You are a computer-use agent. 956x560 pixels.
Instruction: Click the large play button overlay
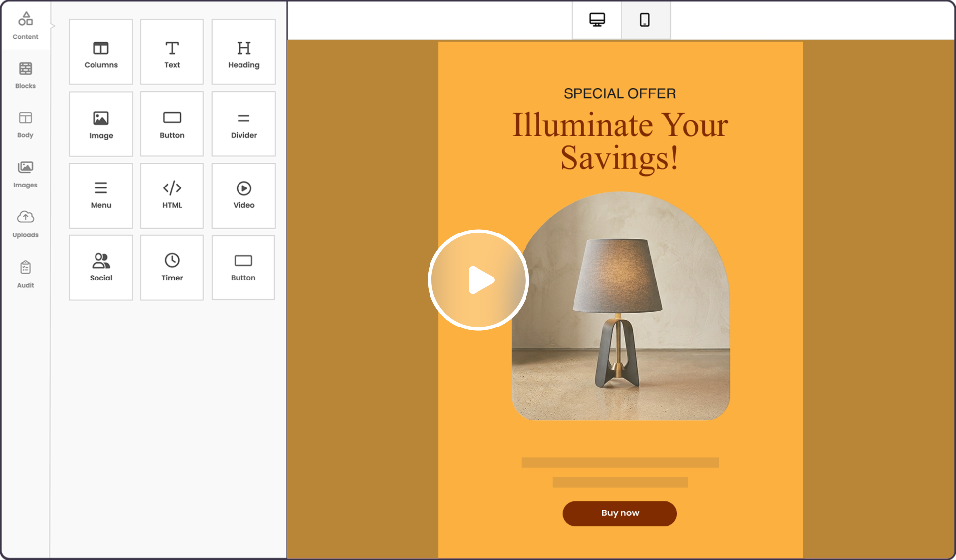(x=478, y=280)
